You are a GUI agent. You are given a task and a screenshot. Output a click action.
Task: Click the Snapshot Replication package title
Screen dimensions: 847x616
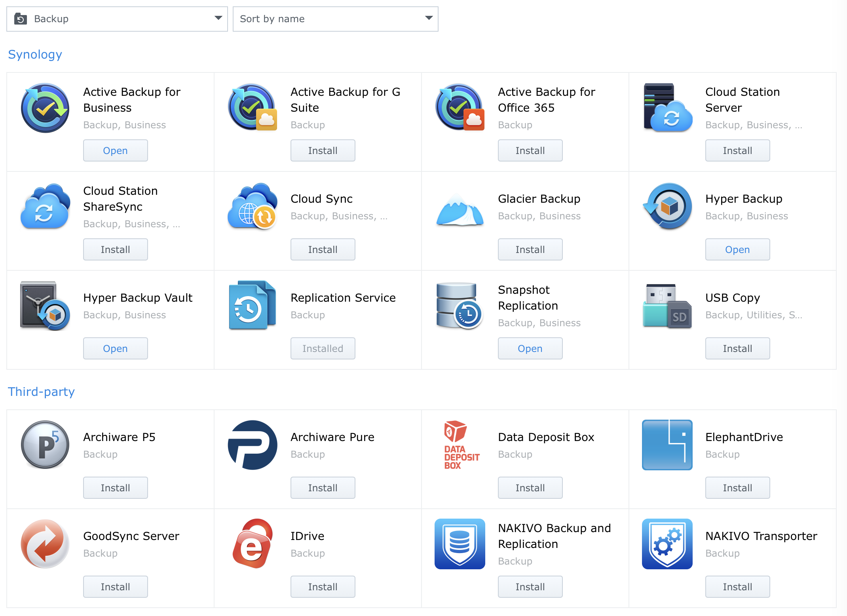pyautogui.click(x=528, y=298)
